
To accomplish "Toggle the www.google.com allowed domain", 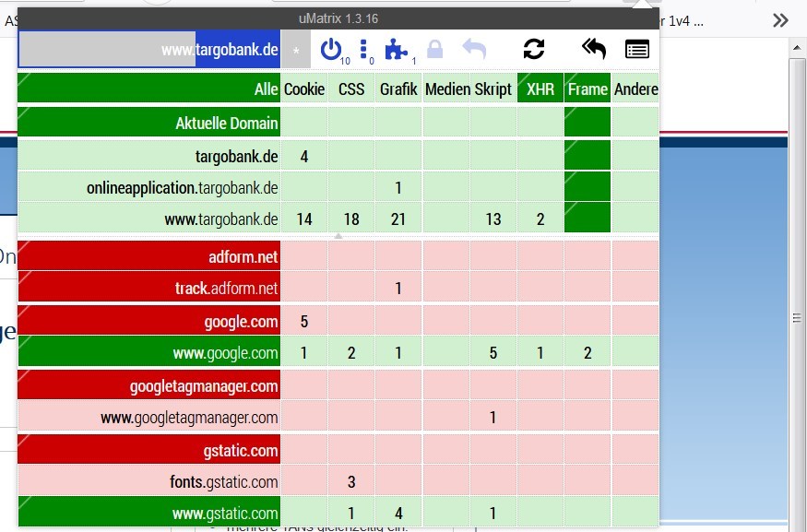I will point(149,352).
